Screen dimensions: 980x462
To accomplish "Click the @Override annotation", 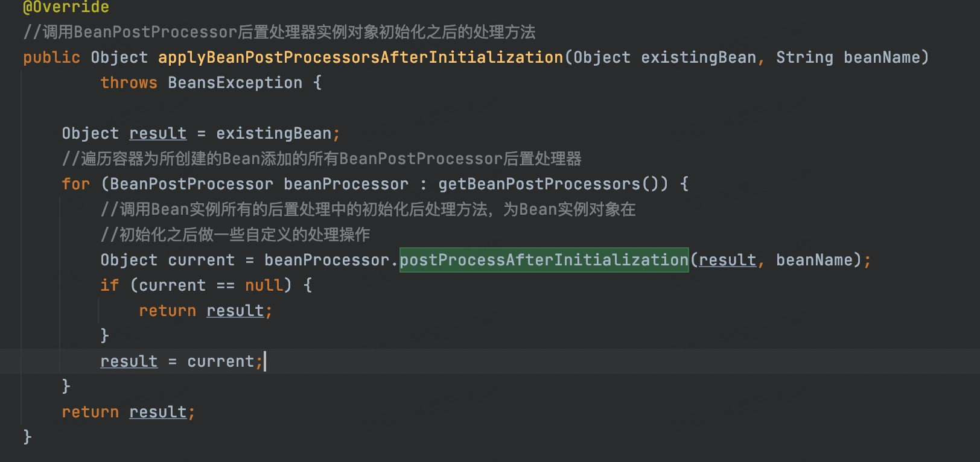I will (x=66, y=7).
